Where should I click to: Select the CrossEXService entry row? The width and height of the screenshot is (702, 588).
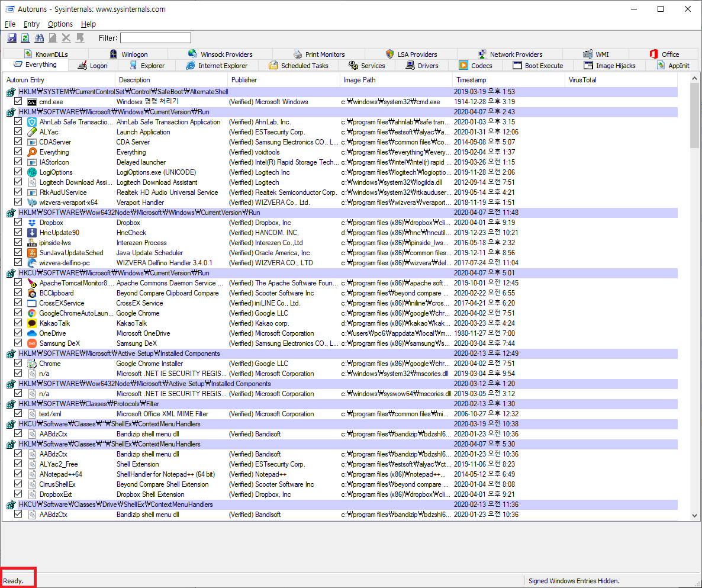[340, 303]
